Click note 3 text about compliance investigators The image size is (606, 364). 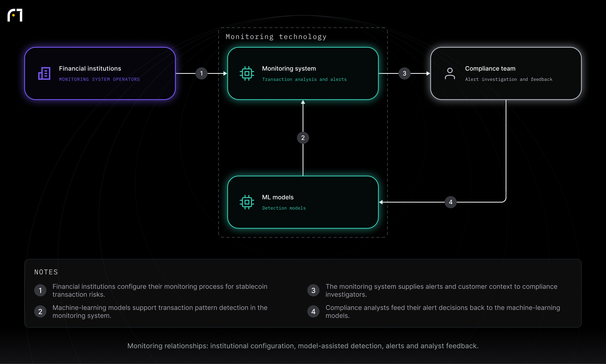pyautogui.click(x=441, y=290)
